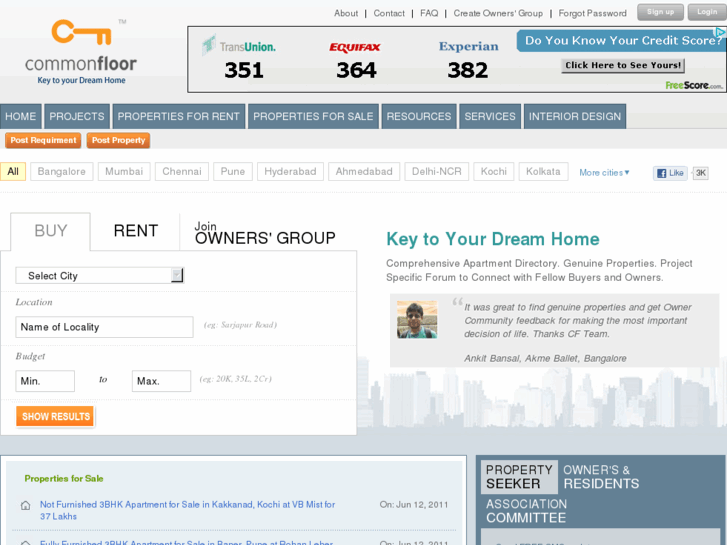727x545 pixels.
Task: Click the Name of Locality field
Action: point(104,327)
